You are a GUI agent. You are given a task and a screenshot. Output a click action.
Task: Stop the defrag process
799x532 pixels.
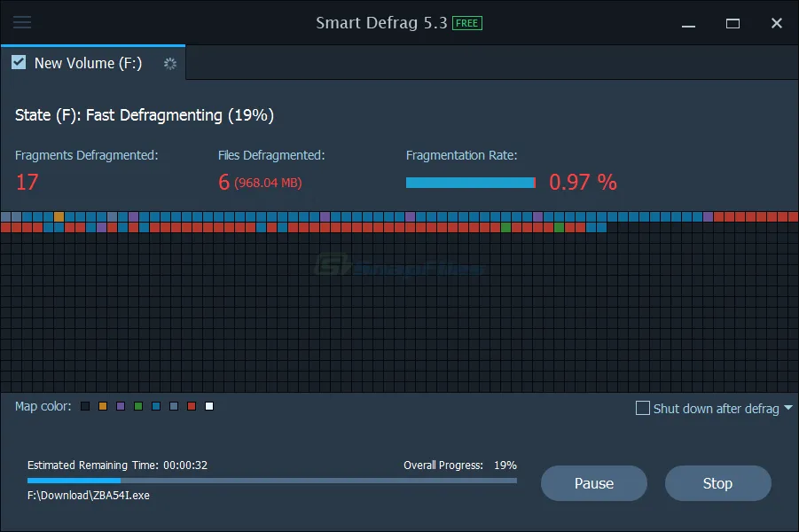click(717, 483)
